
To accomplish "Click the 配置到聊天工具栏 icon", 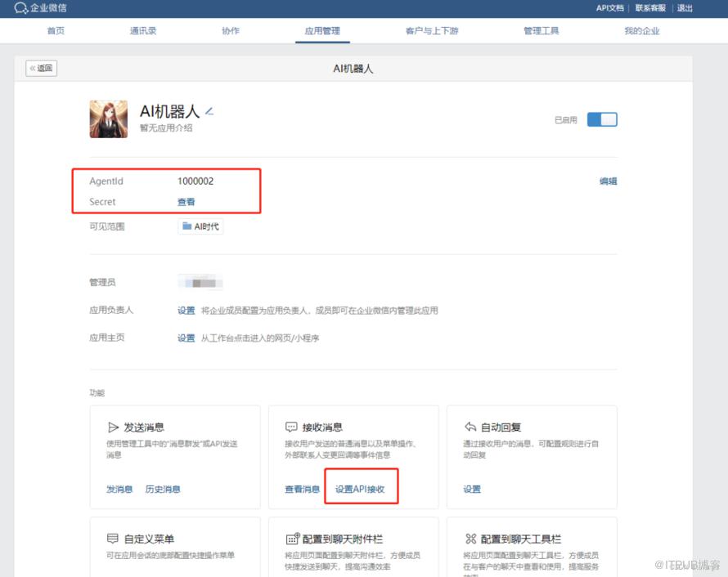I will pos(470,539).
